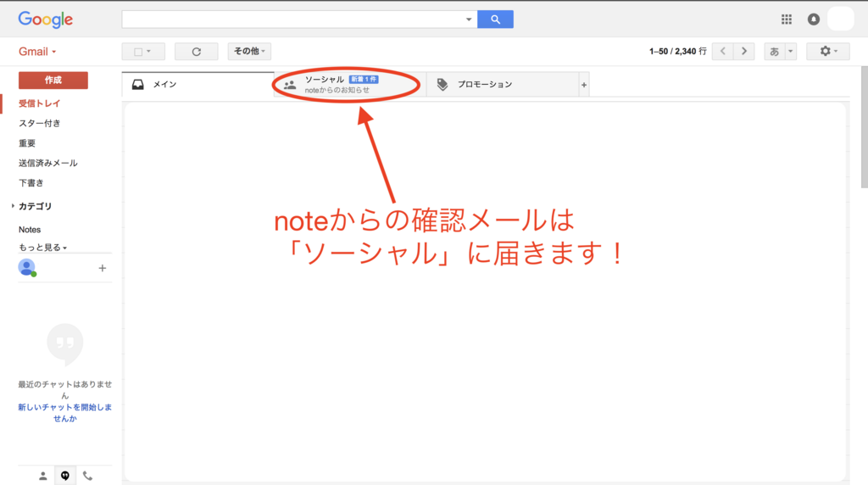Click 新しいチャットを開始しませんか link
868x485 pixels.
64,412
